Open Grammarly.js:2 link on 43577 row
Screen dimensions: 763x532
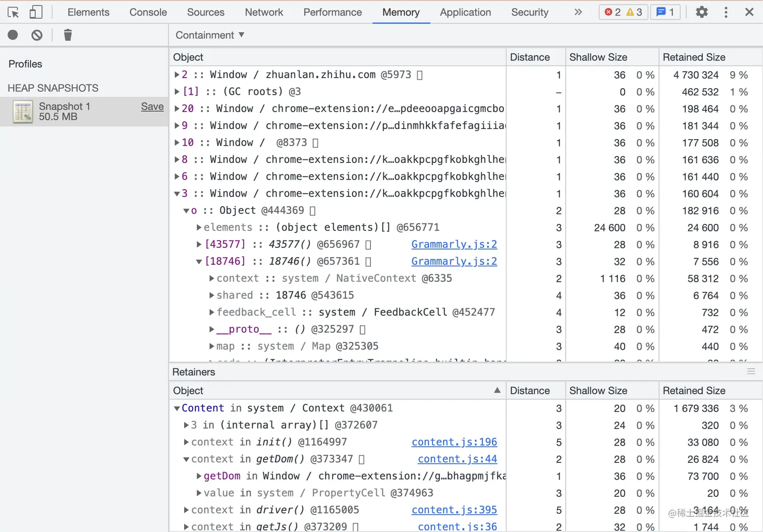point(454,245)
